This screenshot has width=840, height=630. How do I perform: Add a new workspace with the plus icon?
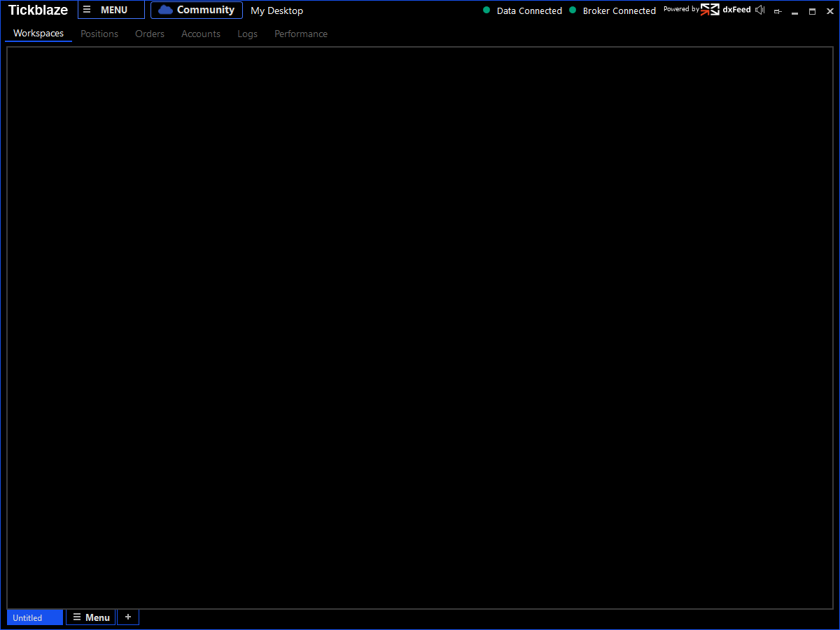coord(127,617)
